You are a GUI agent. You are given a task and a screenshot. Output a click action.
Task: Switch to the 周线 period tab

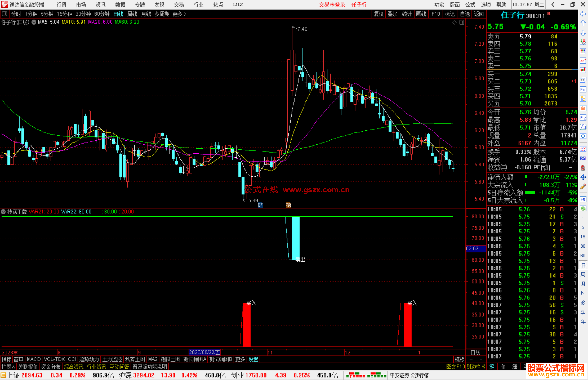[132, 14]
